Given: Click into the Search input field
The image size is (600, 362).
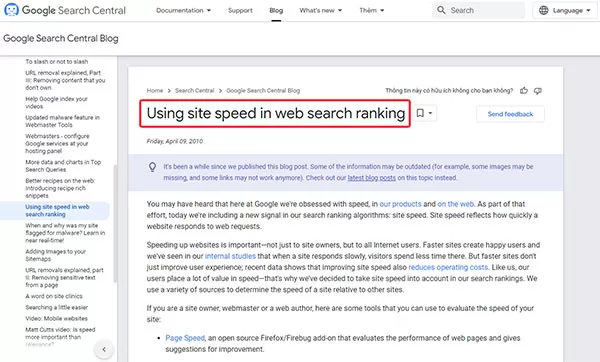Looking at the screenshot, I should (x=479, y=10).
